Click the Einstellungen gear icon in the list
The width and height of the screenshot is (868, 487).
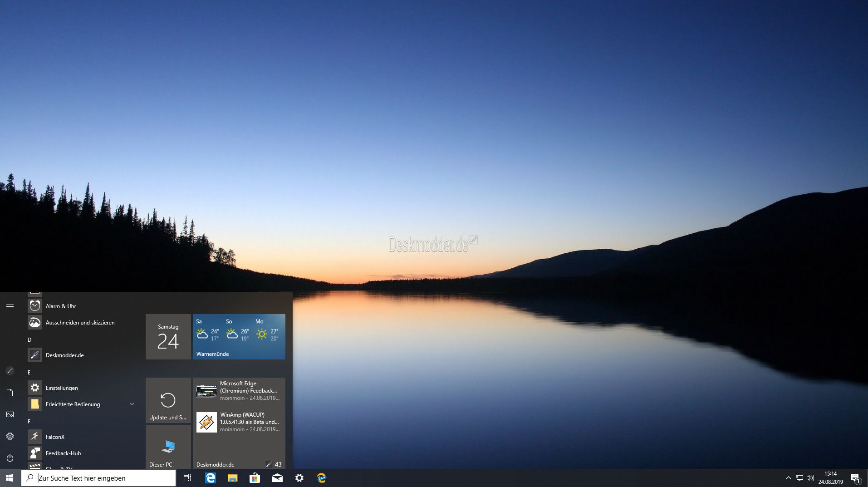click(x=35, y=388)
